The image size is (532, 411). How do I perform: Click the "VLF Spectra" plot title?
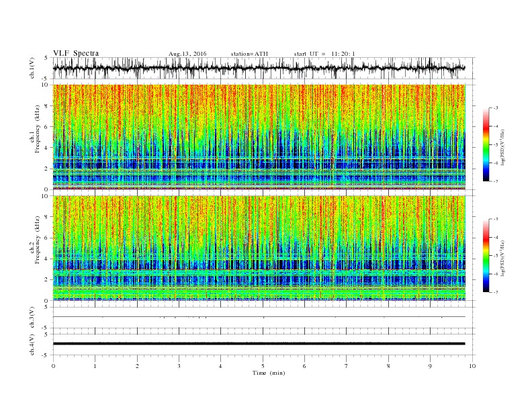click(76, 53)
